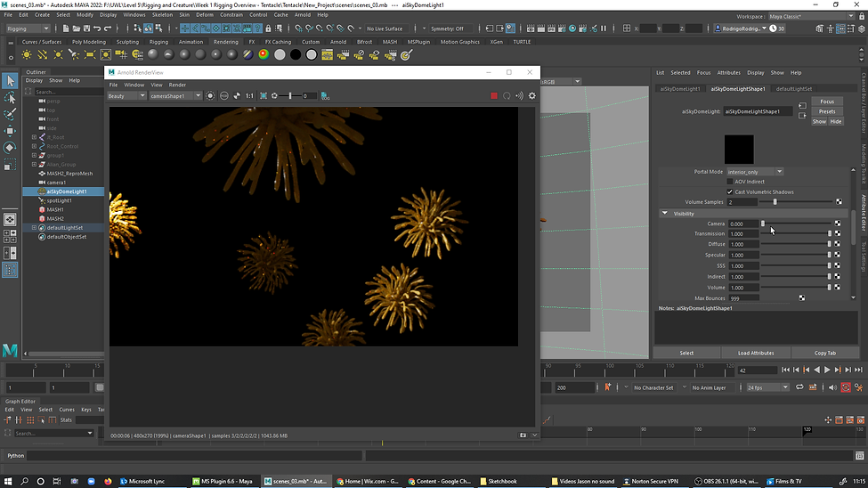This screenshot has height=488, width=868.
Task: Click the Redo icon in status line
Action: (108, 28)
